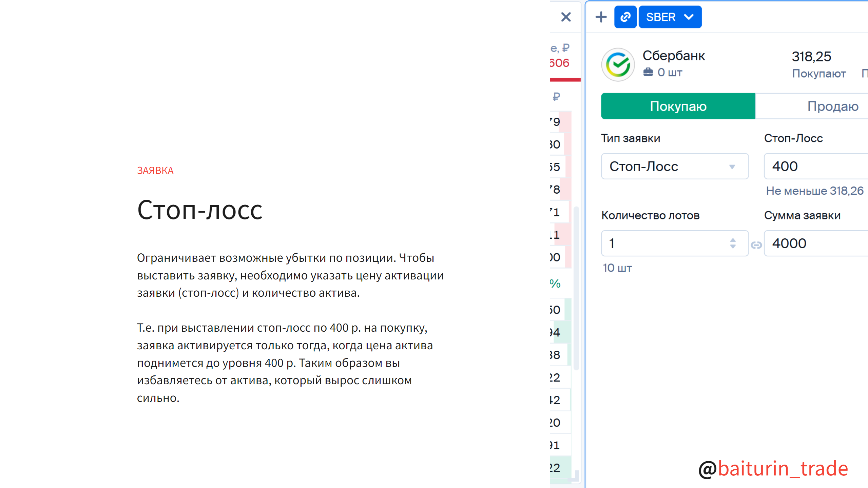This screenshot has height=488, width=868.
Task: Click the Сбербанк instrument name
Action: 674,56
